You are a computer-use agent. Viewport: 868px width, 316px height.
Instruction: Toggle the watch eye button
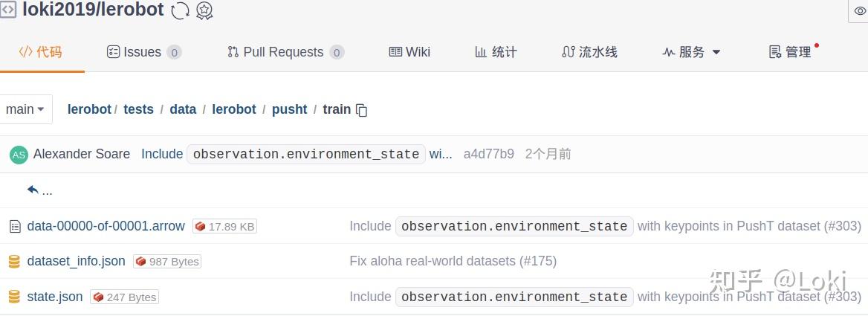tap(860, 10)
